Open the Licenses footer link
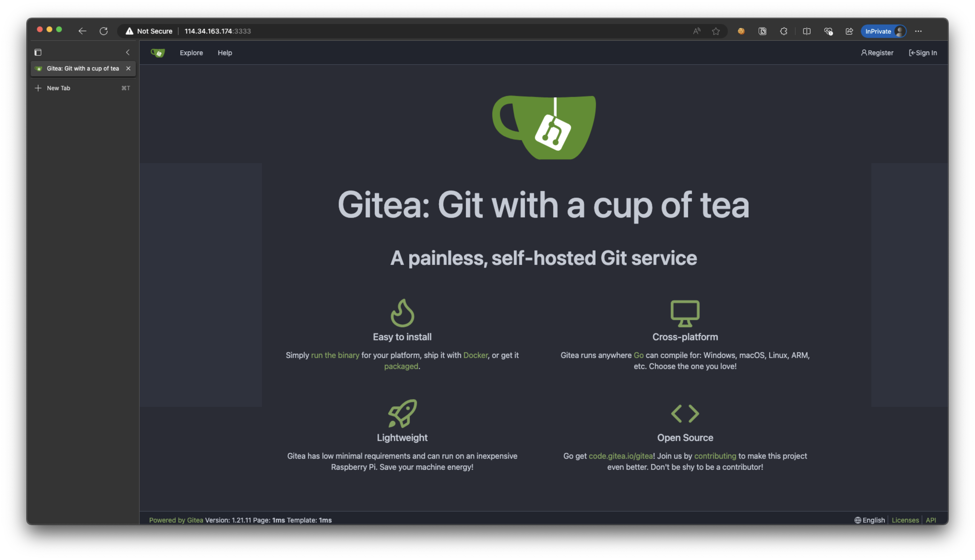The image size is (975, 560). [905, 520]
